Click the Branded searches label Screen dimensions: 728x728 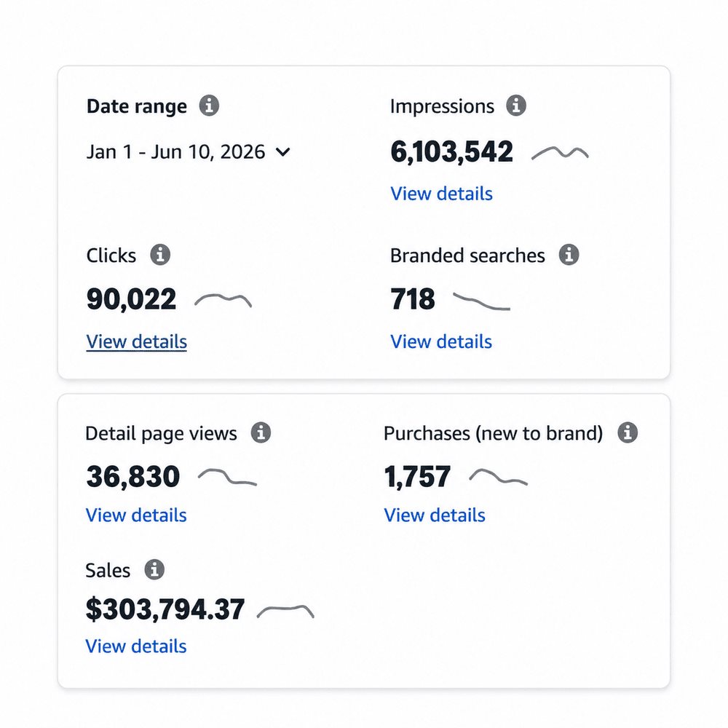pyautogui.click(x=467, y=256)
